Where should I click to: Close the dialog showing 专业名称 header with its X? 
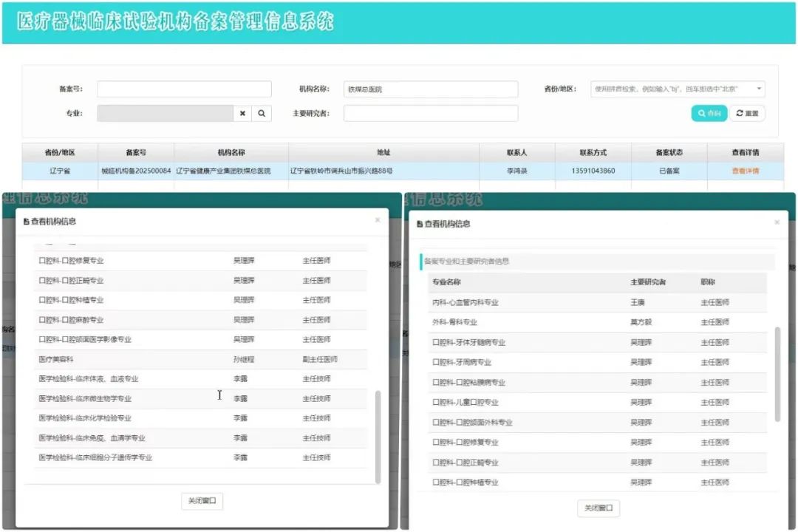click(x=777, y=222)
